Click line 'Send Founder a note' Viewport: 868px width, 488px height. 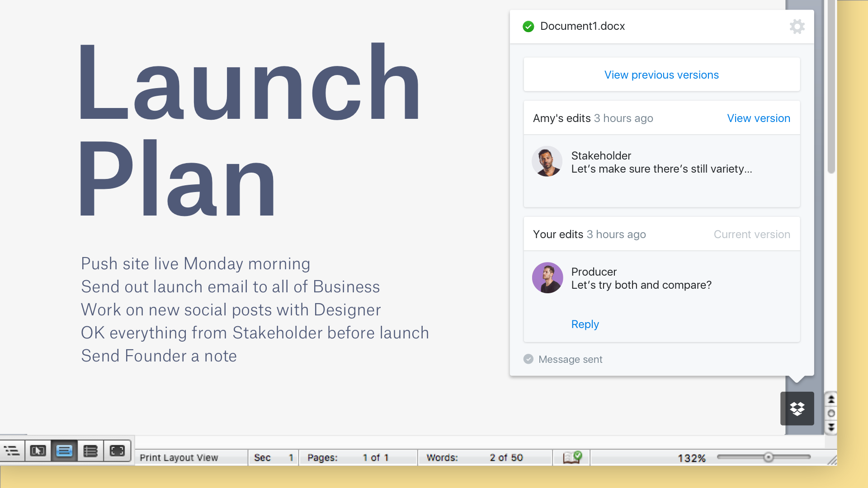pos(159,356)
